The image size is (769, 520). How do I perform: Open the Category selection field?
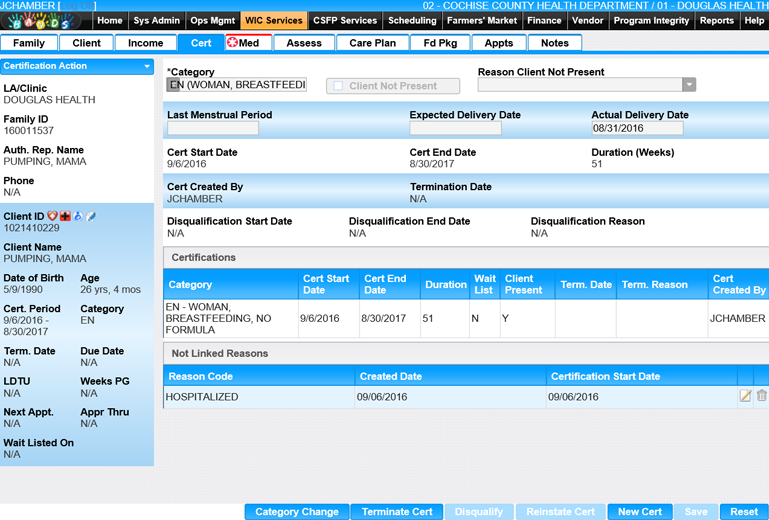[x=236, y=85]
